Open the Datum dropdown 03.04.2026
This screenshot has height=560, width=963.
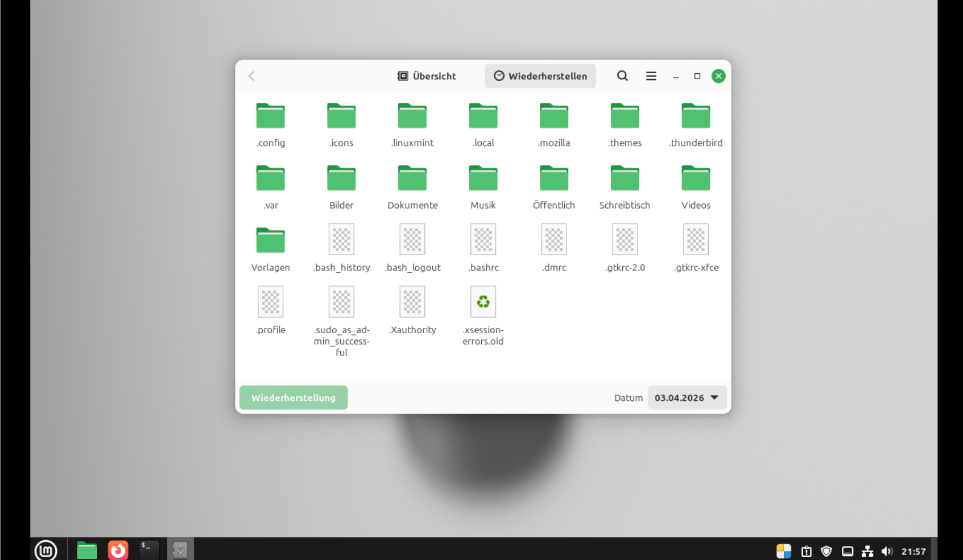[686, 398]
